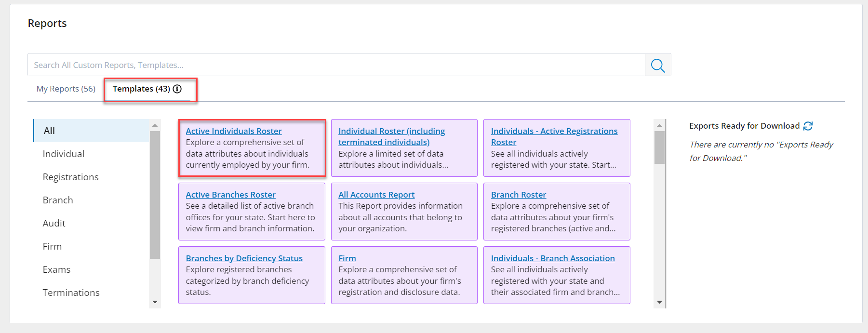Refresh the Exports Ready for Download list

[x=808, y=126]
